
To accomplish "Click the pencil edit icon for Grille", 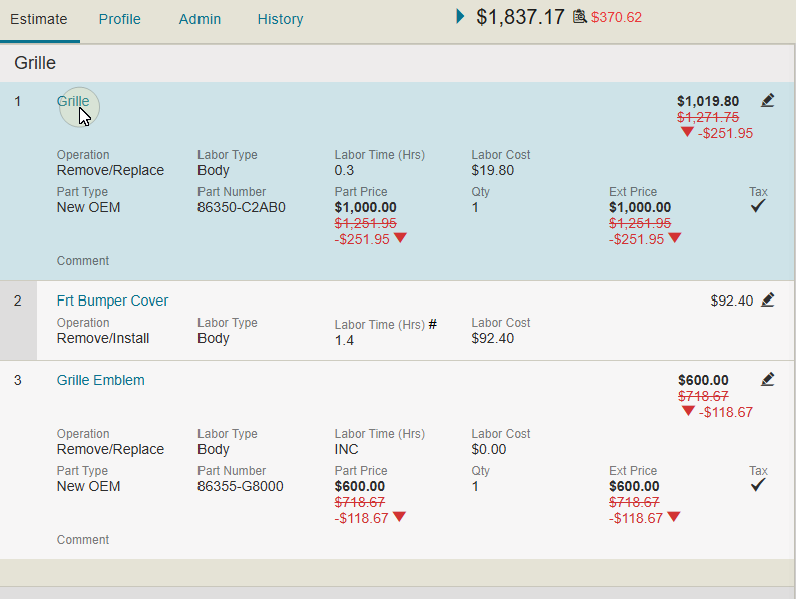I will (x=767, y=100).
